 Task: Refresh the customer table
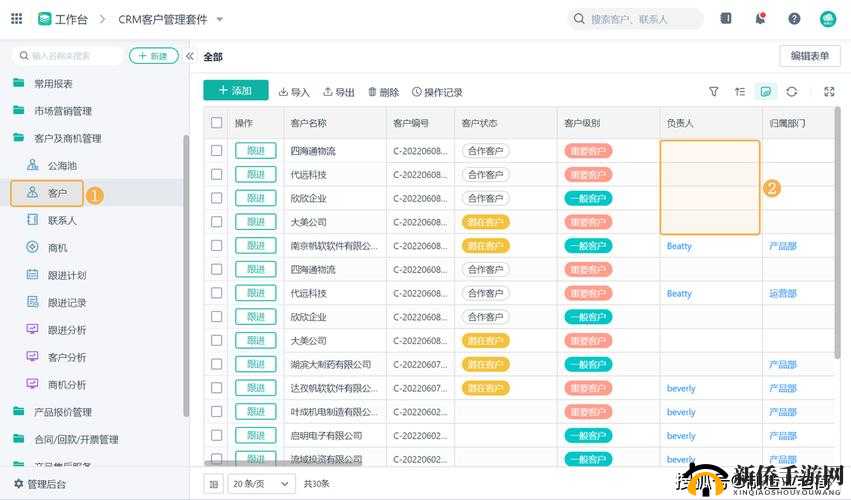792,92
